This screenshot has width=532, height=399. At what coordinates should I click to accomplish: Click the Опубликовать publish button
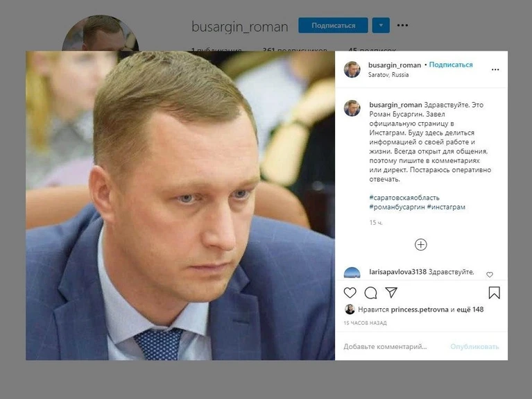click(x=474, y=347)
